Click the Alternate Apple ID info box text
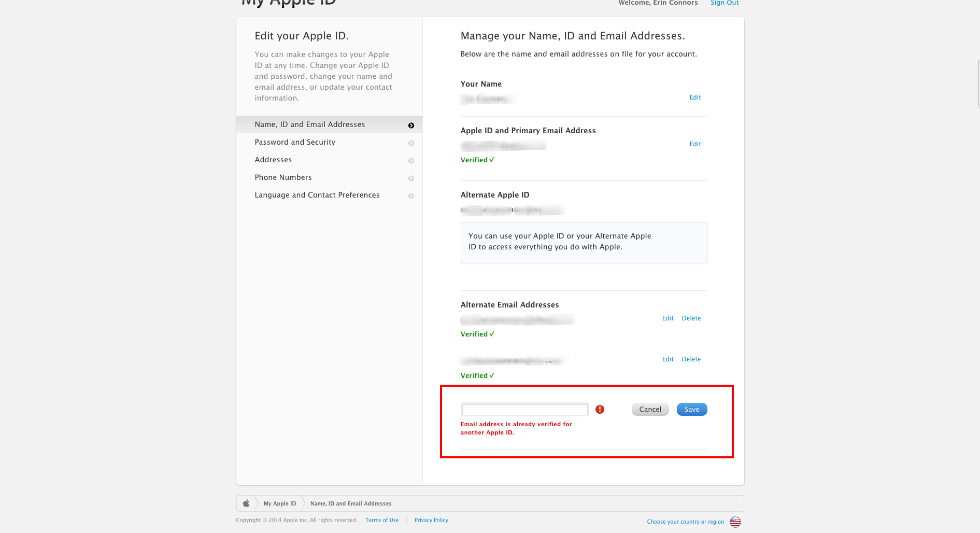980x533 pixels. [x=560, y=241]
